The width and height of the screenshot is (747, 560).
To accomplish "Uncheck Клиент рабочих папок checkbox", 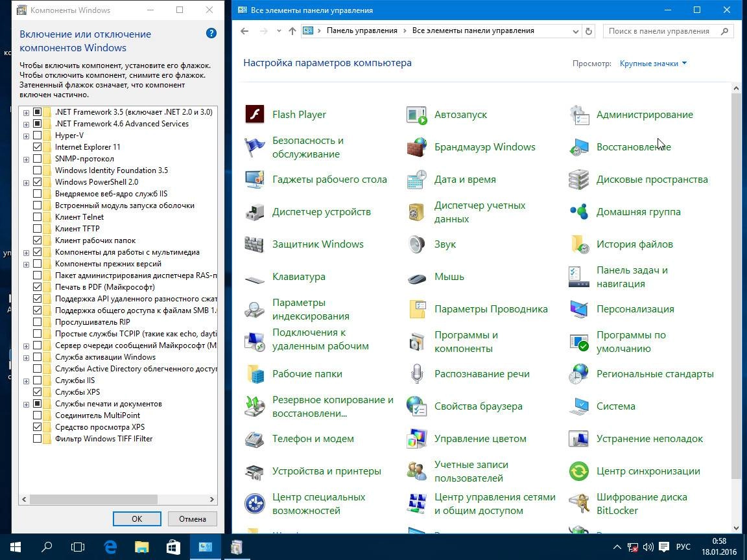I will tap(37, 240).
